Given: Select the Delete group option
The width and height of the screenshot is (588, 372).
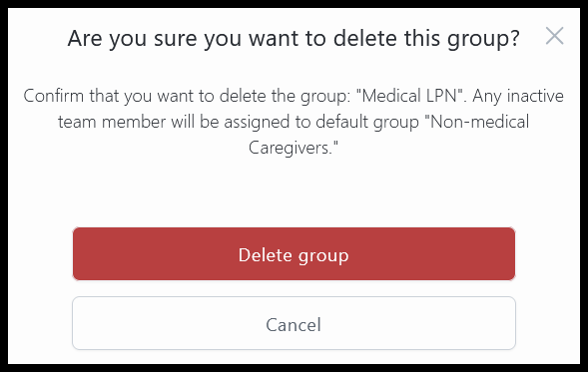Looking at the screenshot, I should (x=294, y=253).
